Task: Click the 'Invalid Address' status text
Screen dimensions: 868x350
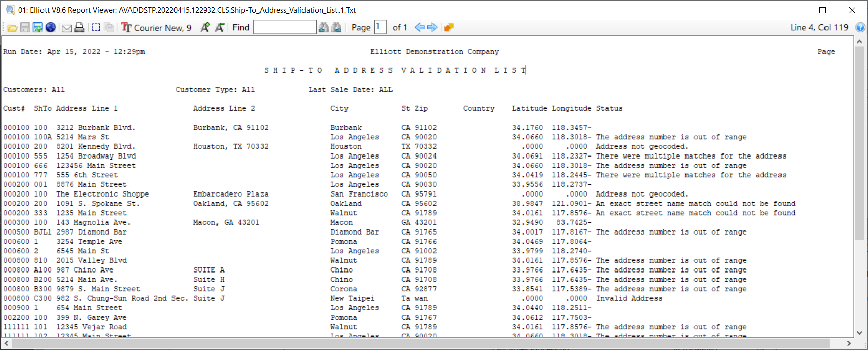Action: pyautogui.click(x=629, y=298)
